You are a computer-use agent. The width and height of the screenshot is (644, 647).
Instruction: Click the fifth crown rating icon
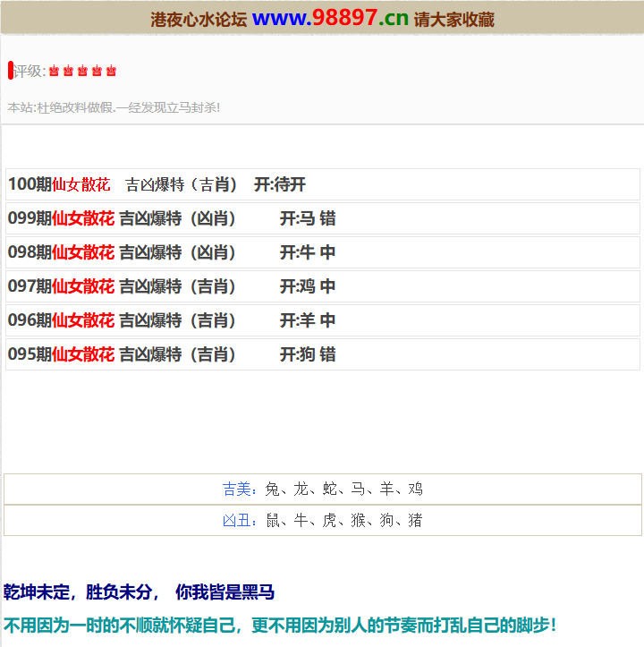click(x=111, y=72)
